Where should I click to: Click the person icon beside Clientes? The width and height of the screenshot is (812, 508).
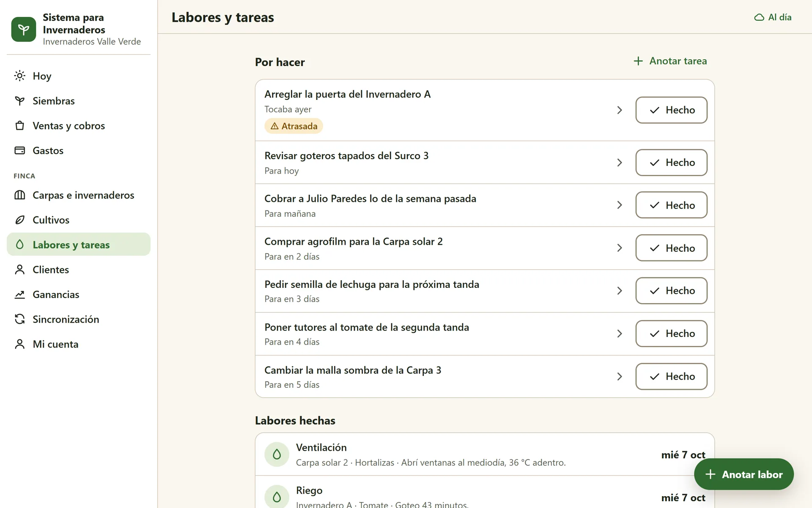click(19, 270)
